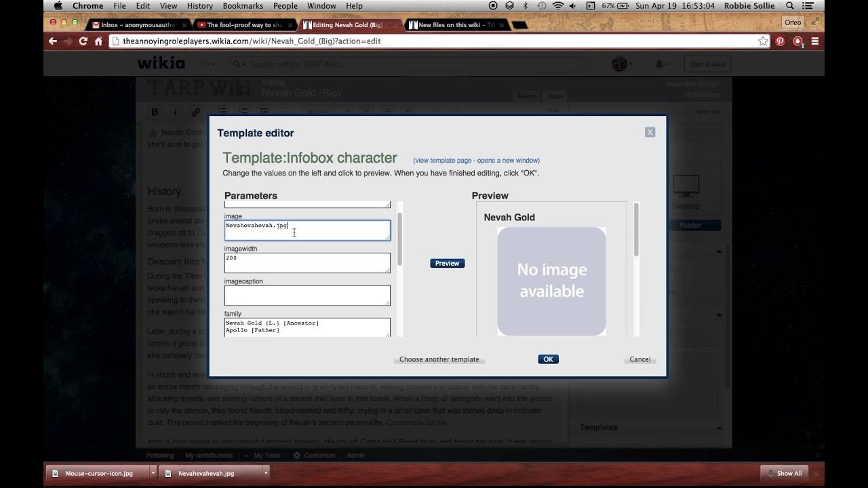868x488 pixels.
Task: Reload the page with the refresh icon
Action: (83, 41)
